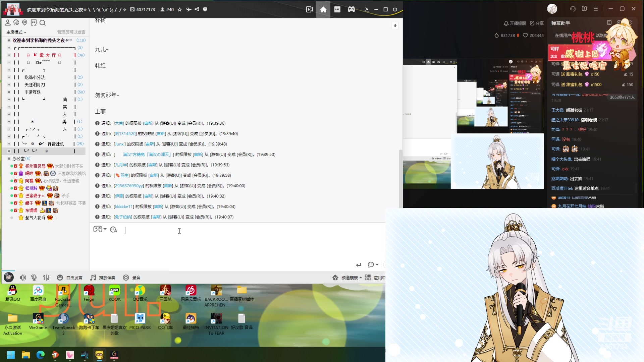This screenshot has height=362, width=644.
Task: Open File Explorer from the taskbar
Action: tap(26, 355)
